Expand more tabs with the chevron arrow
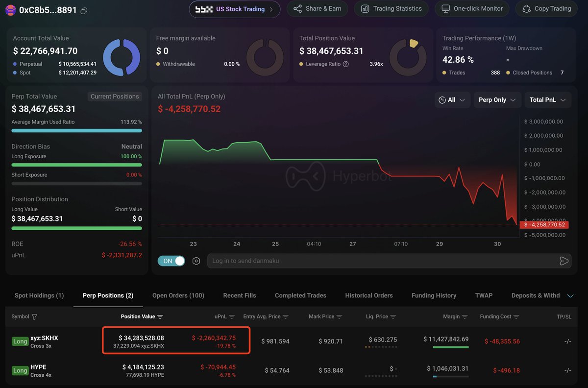This screenshot has width=588, height=388. [570, 296]
